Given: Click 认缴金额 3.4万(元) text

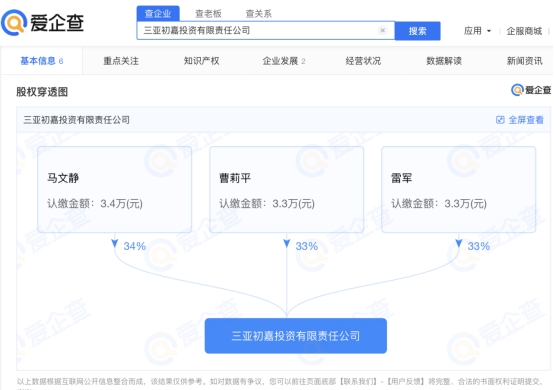Looking at the screenshot, I should coord(95,203).
